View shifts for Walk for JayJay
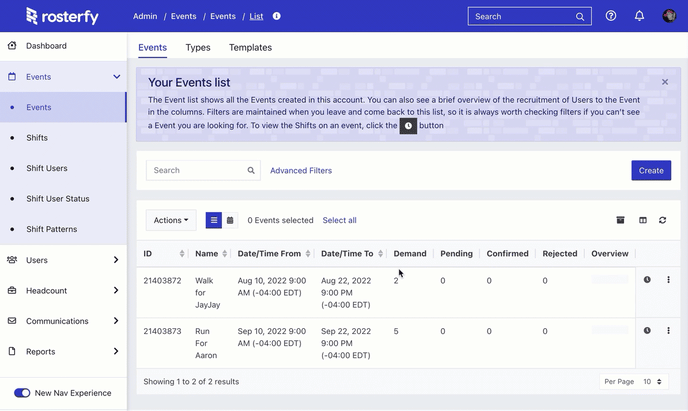This screenshot has height=411, width=688. click(647, 280)
